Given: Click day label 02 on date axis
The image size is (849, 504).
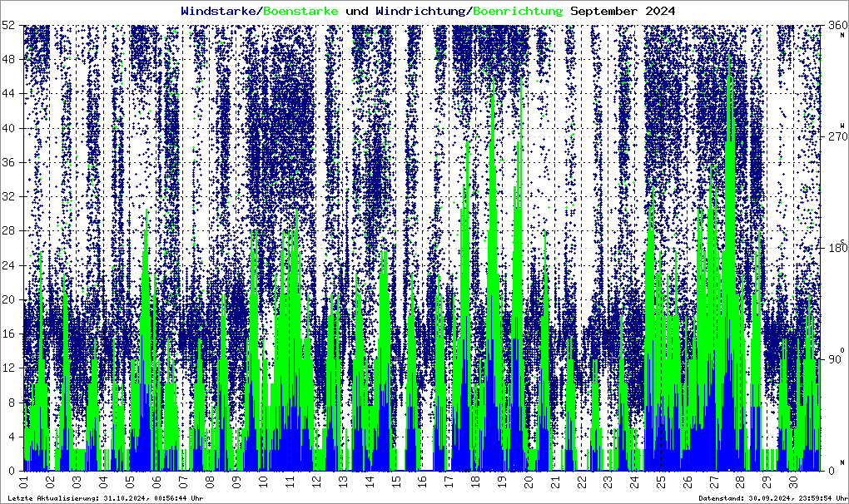Looking at the screenshot, I should [x=50, y=480].
